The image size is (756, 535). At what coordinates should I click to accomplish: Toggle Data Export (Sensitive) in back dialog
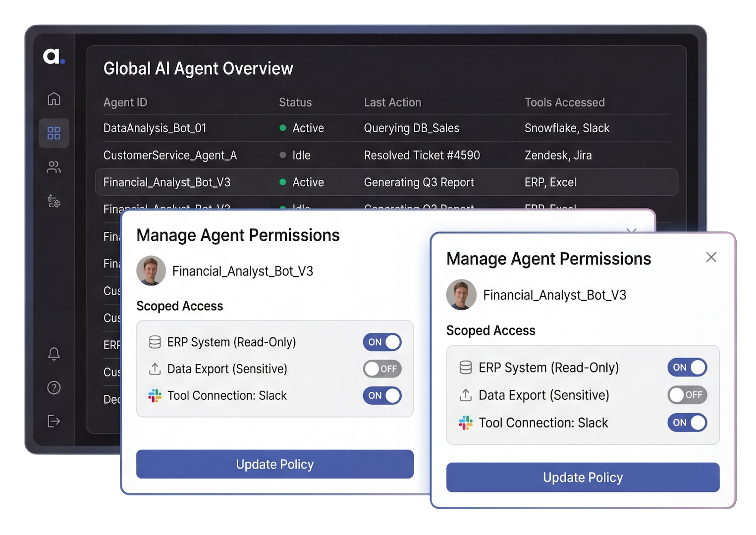[382, 369]
